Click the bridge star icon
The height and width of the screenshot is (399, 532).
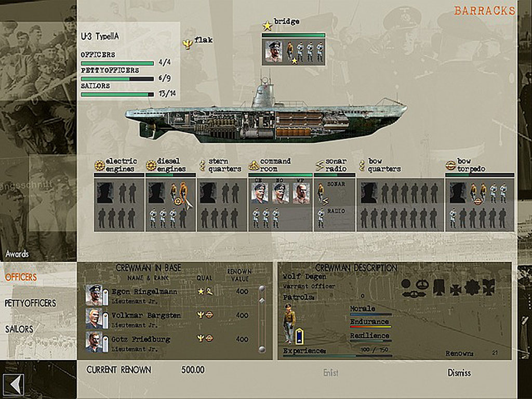[x=268, y=25]
